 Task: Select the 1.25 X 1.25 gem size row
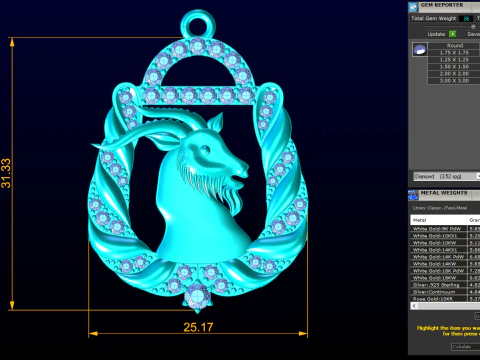coord(454,60)
